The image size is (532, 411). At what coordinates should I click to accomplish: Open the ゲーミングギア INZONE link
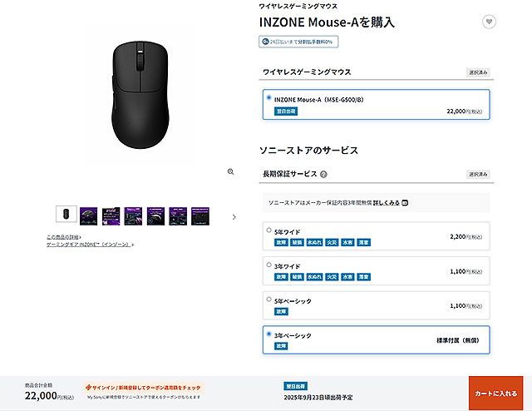[90, 245]
